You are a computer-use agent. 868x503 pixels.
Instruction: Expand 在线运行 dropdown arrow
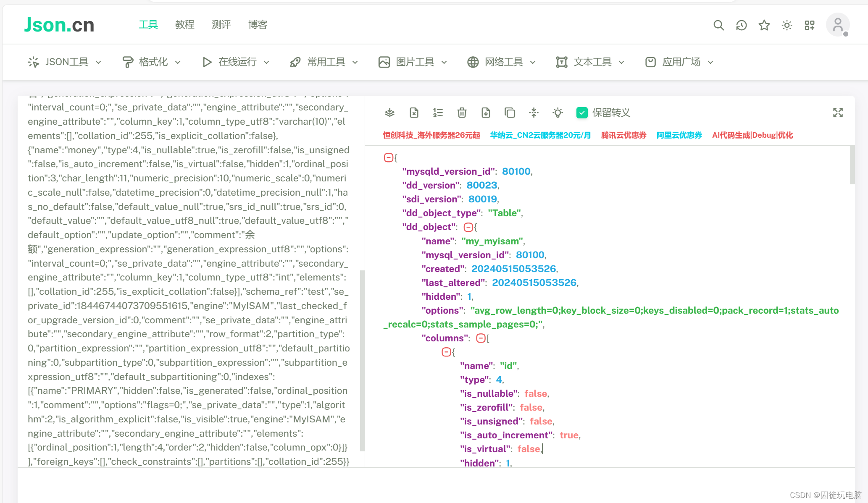coord(266,63)
